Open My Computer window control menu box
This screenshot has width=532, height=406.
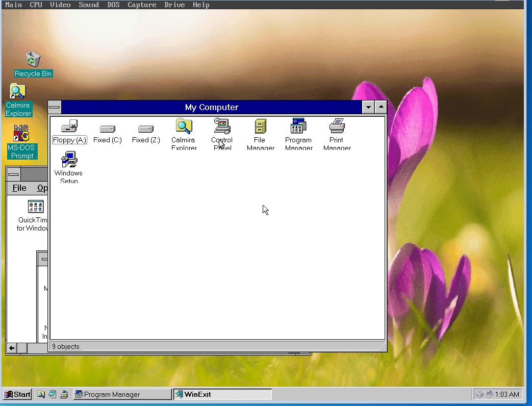54,107
